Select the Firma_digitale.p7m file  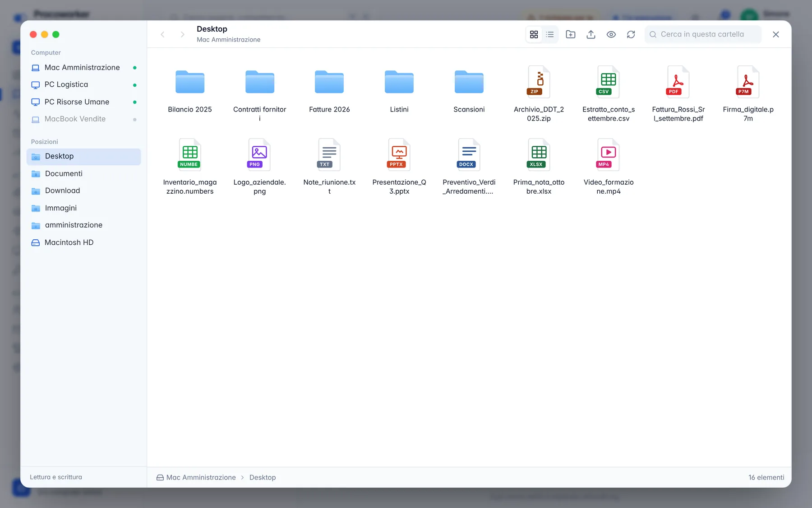(x=748, y=94)
